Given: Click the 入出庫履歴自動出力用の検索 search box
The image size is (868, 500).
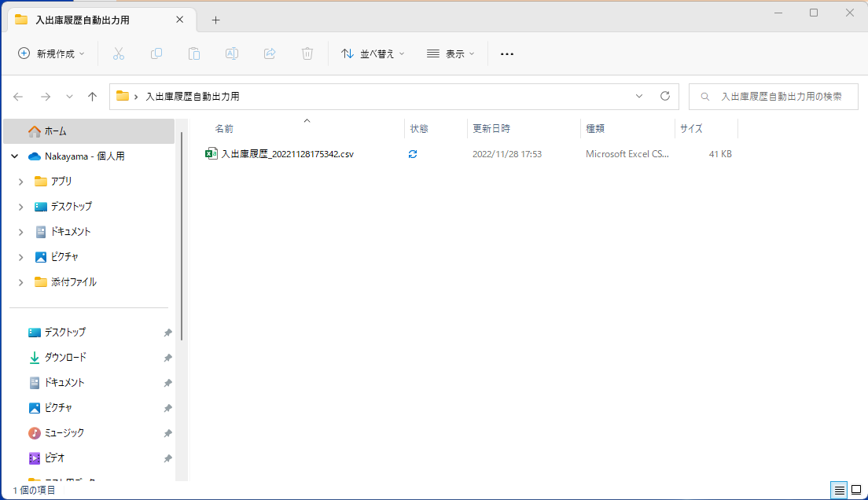Looking at the screenshot, I should coord(780,97).
